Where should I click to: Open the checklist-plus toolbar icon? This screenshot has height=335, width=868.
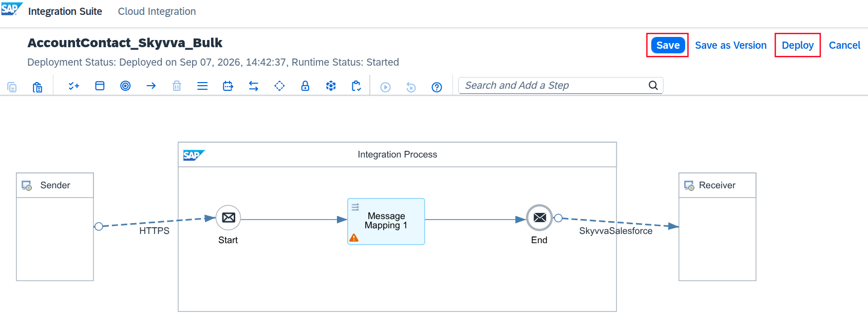74,86
